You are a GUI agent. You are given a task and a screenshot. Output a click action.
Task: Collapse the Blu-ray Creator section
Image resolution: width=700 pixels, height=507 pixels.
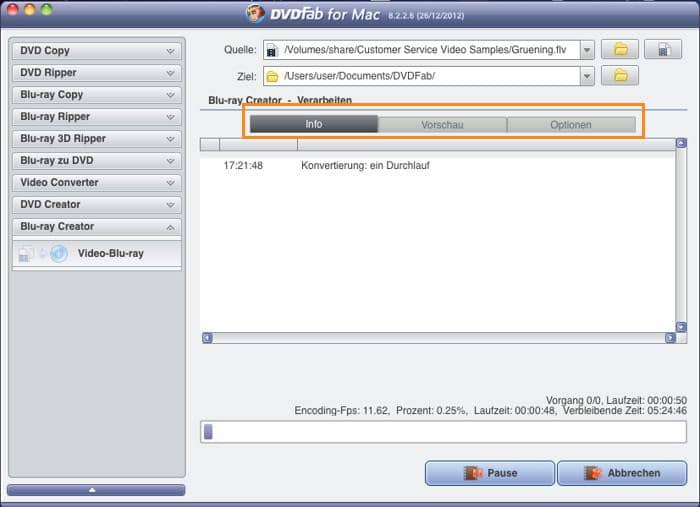(97, 227)
